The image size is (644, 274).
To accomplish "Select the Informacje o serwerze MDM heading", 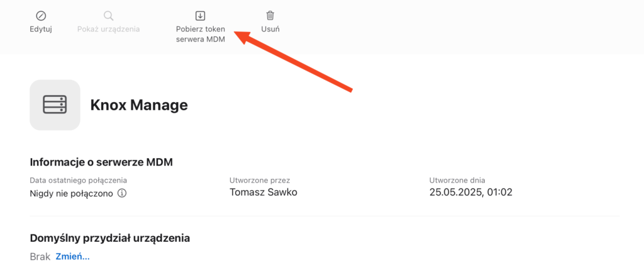I will pos(101,162).
